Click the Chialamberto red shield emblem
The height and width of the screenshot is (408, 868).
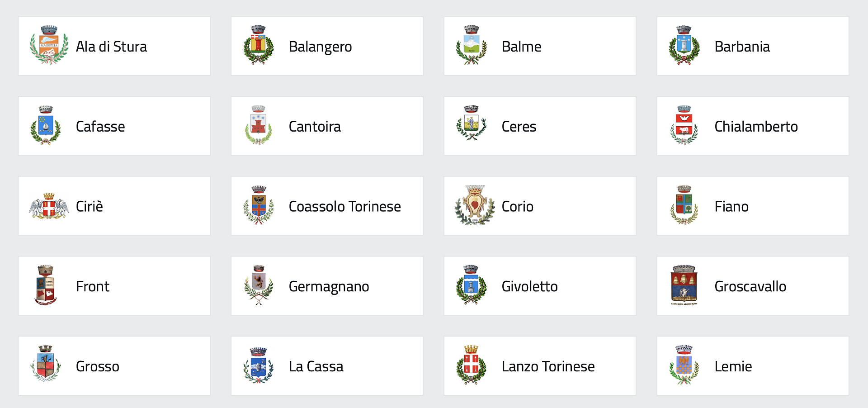tap(684, 125)
